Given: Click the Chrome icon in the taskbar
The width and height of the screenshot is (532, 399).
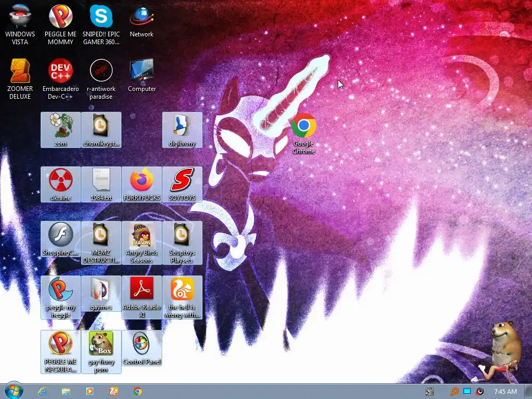Looking at the screenshot, I should tap(137, 391).
